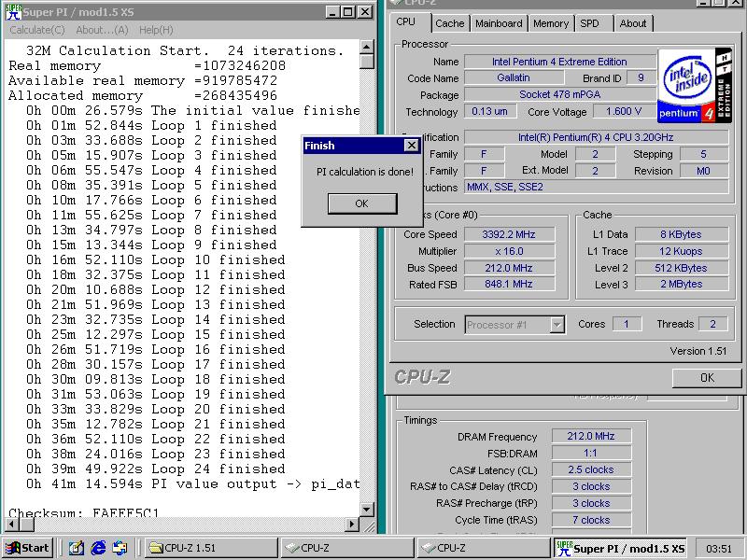Activate the second CPU-Z taskbar button

click(483, 548)
